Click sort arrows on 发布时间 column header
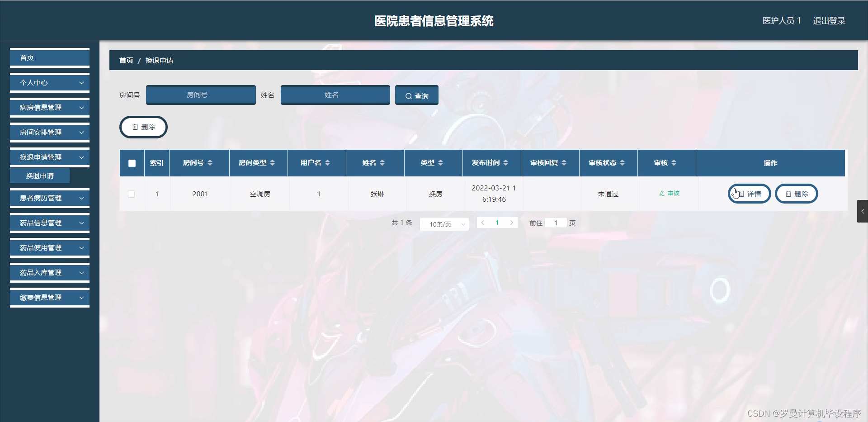Screen dimensions: 868x422 pyautogui.click(x=506, y=163)
